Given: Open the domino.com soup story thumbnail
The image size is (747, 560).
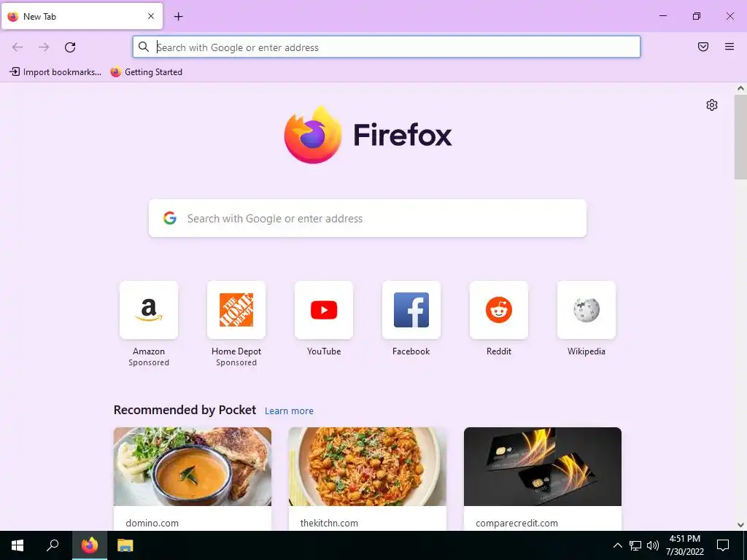Looking at the screenshot, I should [x=193, y=467].
